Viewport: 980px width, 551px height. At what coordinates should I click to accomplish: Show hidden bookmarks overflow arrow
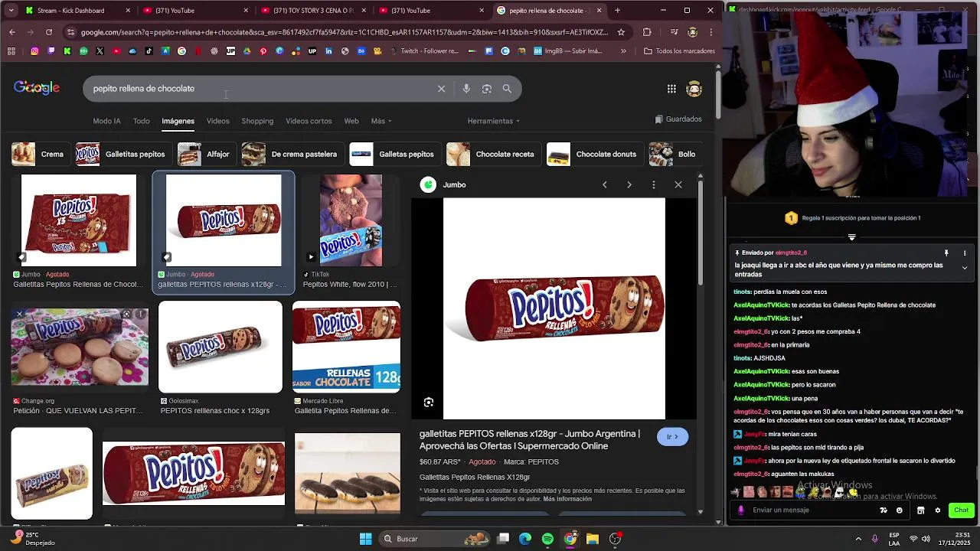(x=623, y=51)
